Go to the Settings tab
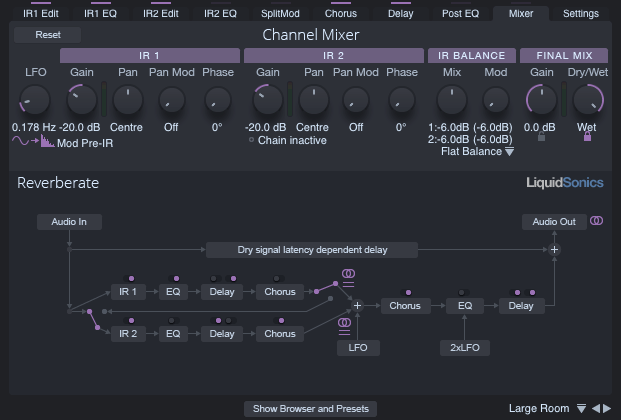621x420 pixels. click(581, 13)
